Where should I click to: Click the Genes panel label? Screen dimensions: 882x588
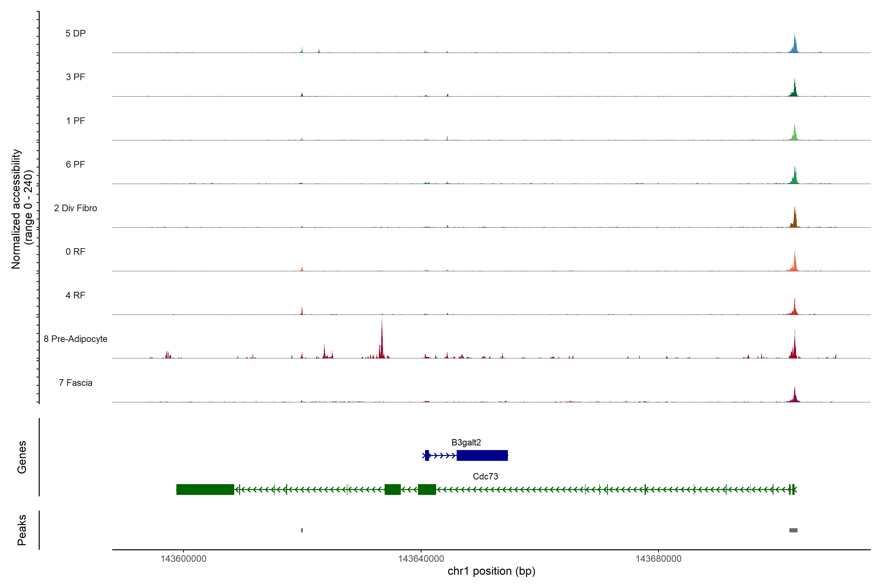[22, 457]
